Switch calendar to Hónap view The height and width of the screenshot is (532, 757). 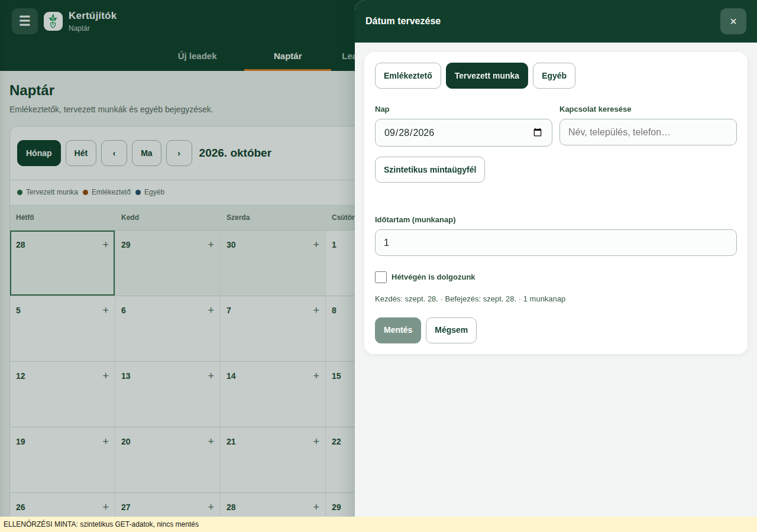coord(39,153)
